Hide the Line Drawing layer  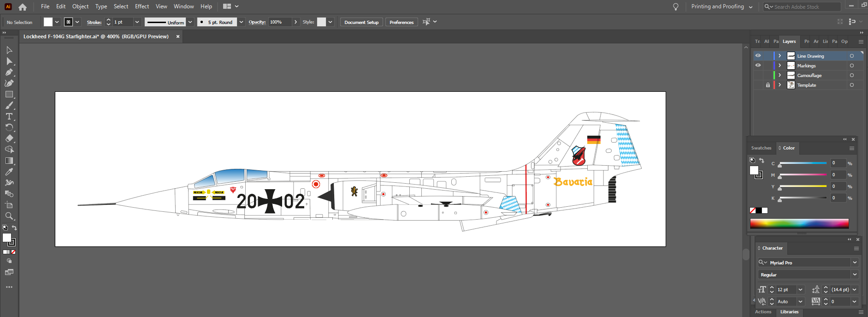[x=758, y=56]
